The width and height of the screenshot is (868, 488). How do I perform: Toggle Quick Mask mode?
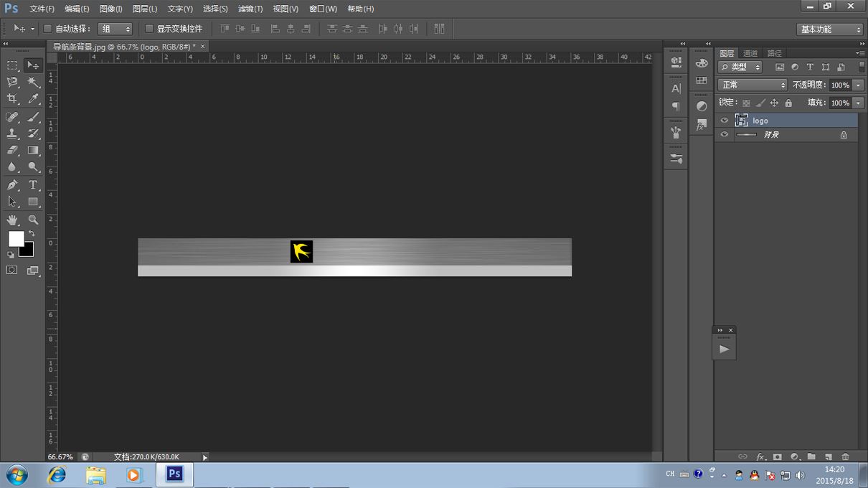click(x=12, y=271)
